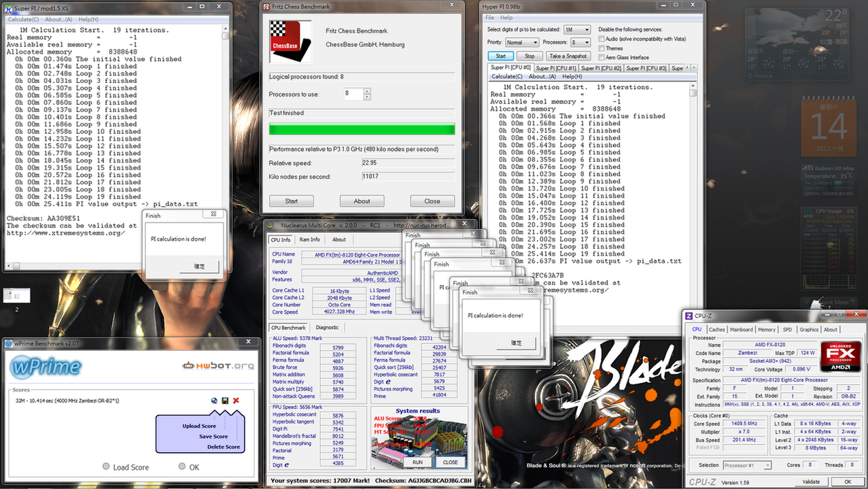Click the wPrime save score floppy icon
The height and width of the screenshot is (489, 868).
tap(224, 401)
